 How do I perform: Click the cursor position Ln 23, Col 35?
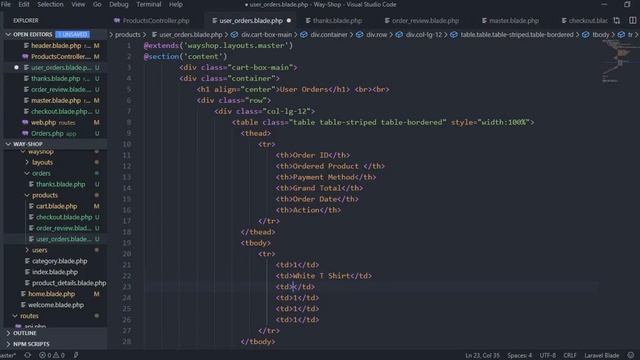tap(482, 356)
